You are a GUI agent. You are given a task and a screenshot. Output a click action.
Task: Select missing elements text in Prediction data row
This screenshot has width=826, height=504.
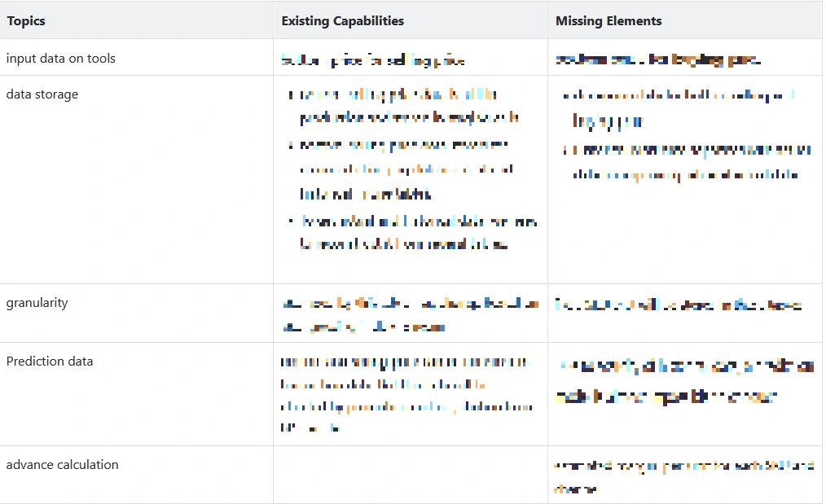684,382
